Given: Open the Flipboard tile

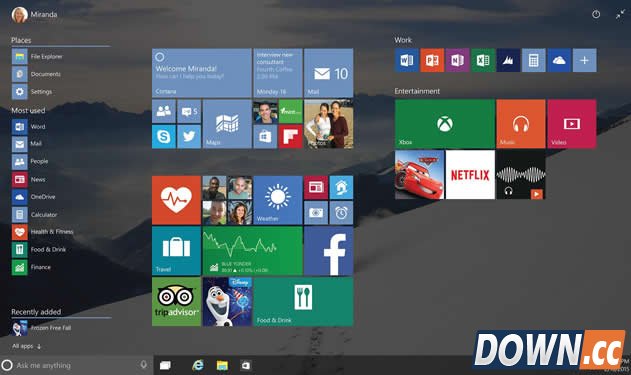Looking at the screenshot, I should point(291,136).
